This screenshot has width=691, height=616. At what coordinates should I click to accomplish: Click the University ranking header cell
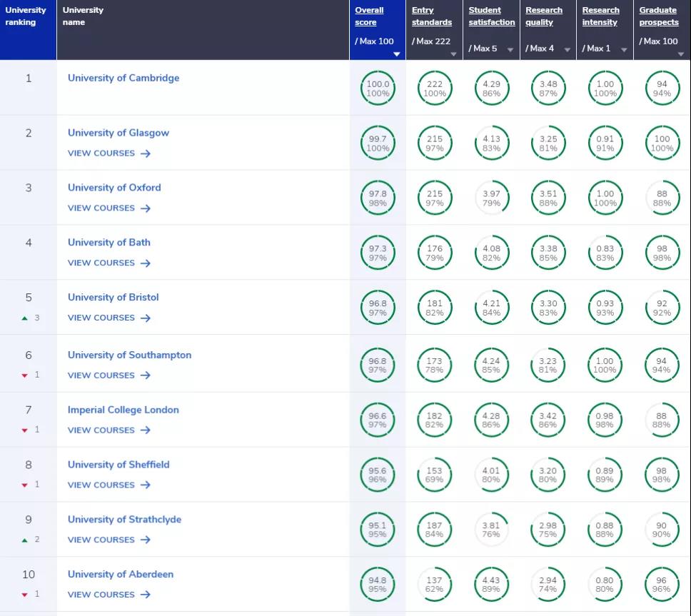tap(27, 16)
